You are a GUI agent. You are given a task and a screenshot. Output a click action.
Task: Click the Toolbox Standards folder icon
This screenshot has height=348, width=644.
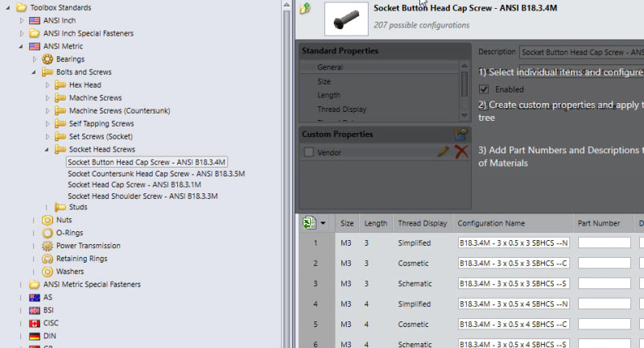tap(22, 7)
